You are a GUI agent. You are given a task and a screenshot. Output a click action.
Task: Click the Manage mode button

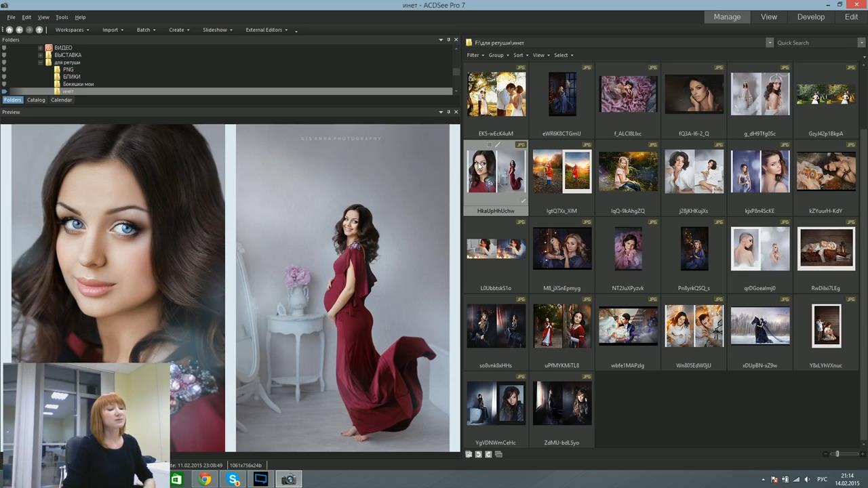[x=727, y=17]
